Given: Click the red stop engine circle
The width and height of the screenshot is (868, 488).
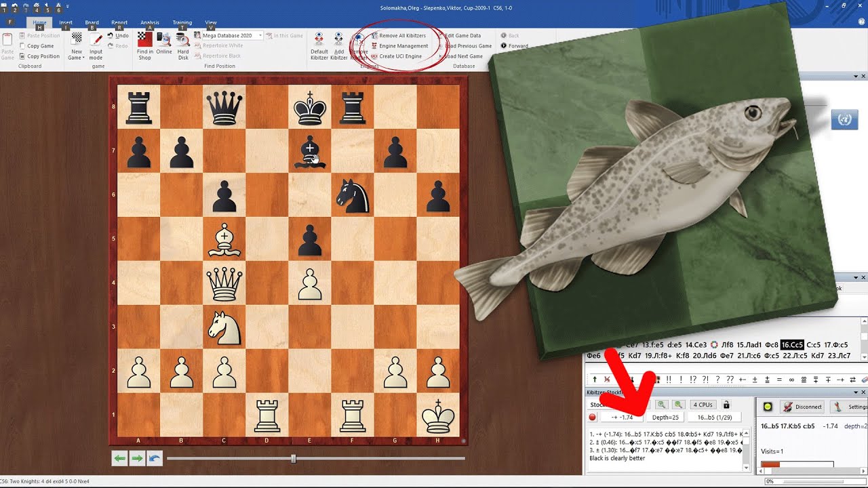Looking at the screenshot, I should click(593, 418).
